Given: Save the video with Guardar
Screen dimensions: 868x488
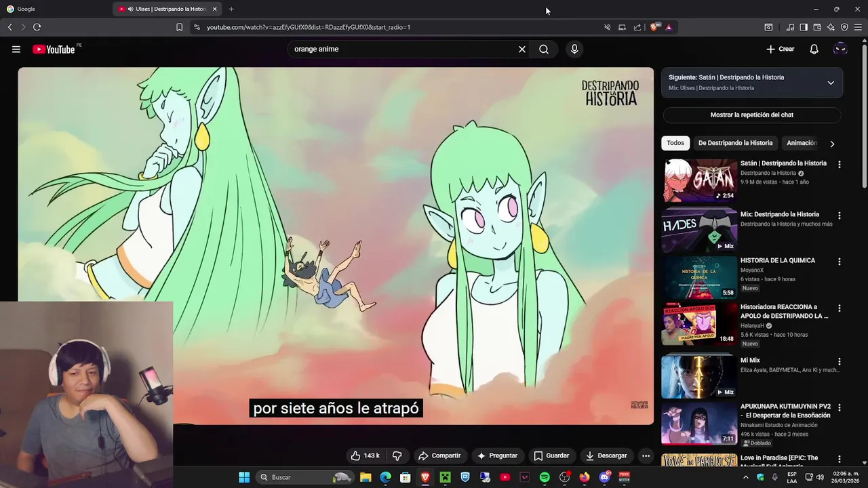Looking at the screenshot, I should tap(551, 455).
